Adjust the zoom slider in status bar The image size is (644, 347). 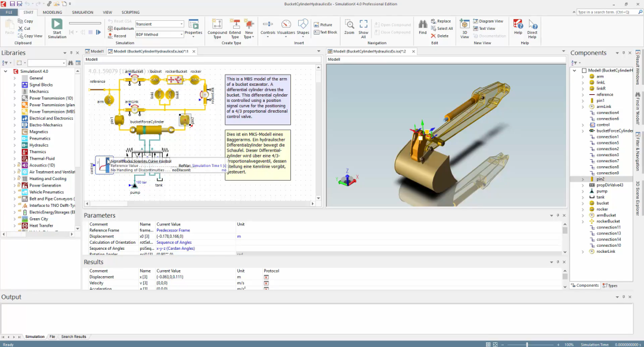[527, 345]
